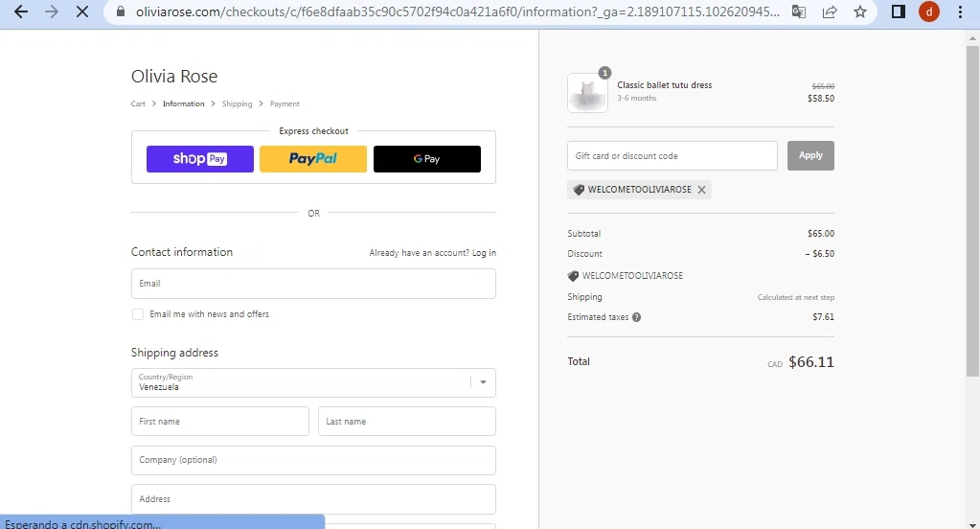Viewport: 980px width, 529px height.
Task: Toggle the browser side panel icon
Action: tap(899, 11)
